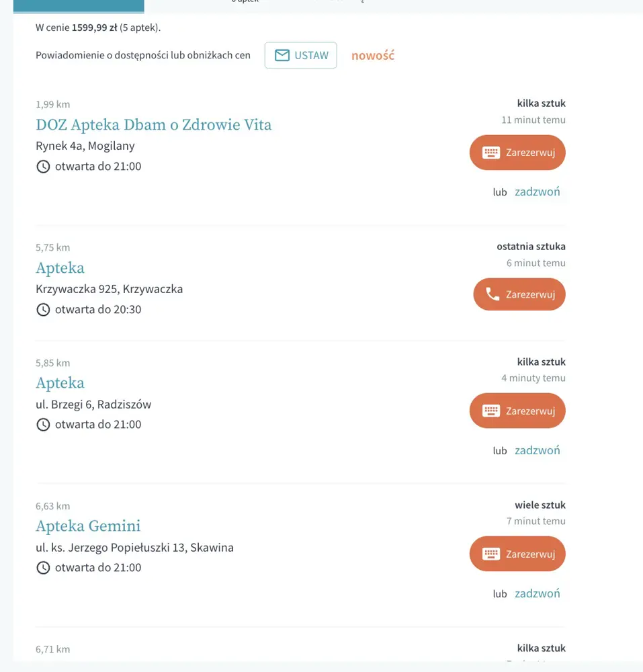Call Apteka Gemini via zadzwoń link

tap(538, 593)
